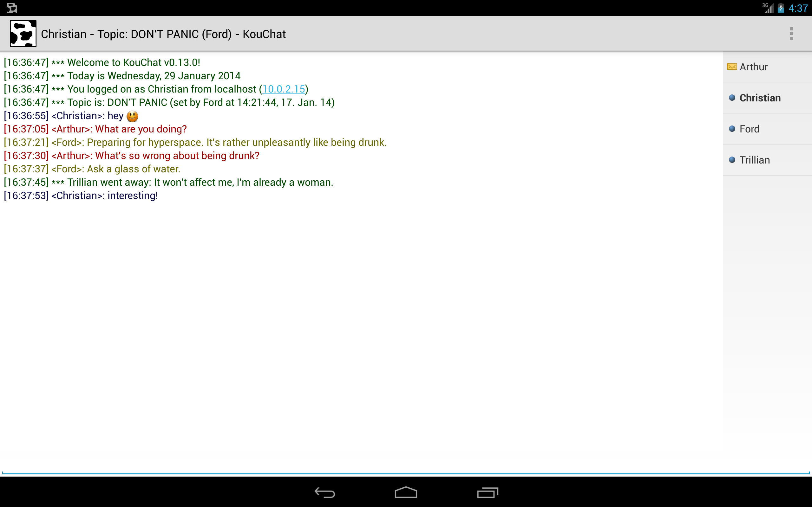The height and width of the screenshot is (507, 812).
Task: Tap the 3G signal strength indicator
Action: coord(768,8)
